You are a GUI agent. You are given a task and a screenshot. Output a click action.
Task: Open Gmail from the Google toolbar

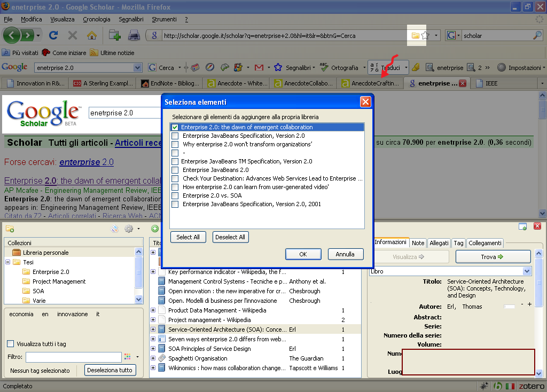point(259,68)
